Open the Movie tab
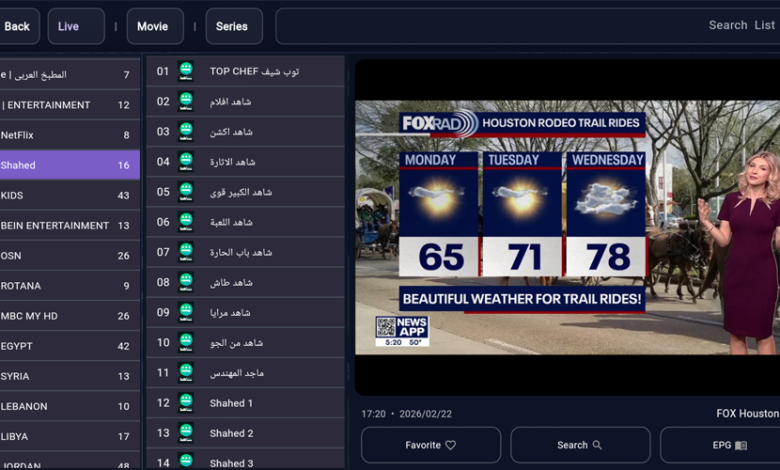This screenshot has width=780, height=470. tap(154, 26)
